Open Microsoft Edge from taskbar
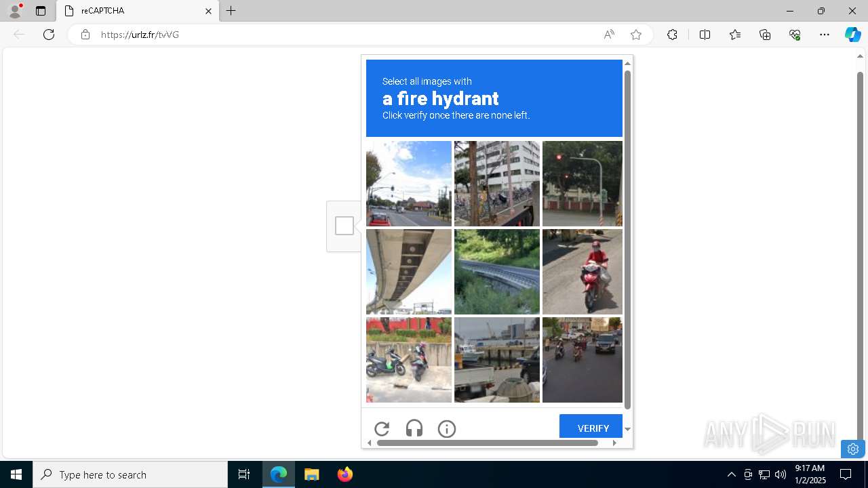Viewport: 868px width, 488px height. tap(279, 474)
